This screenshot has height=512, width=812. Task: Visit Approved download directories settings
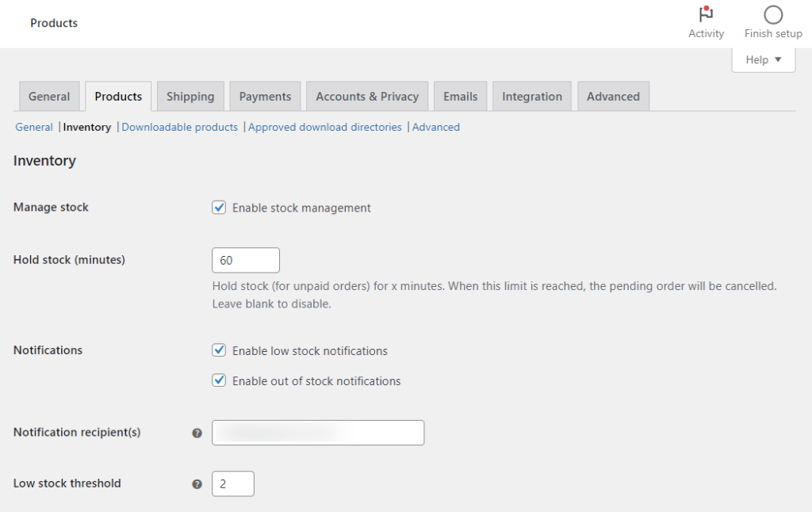(x=325, y=127)
